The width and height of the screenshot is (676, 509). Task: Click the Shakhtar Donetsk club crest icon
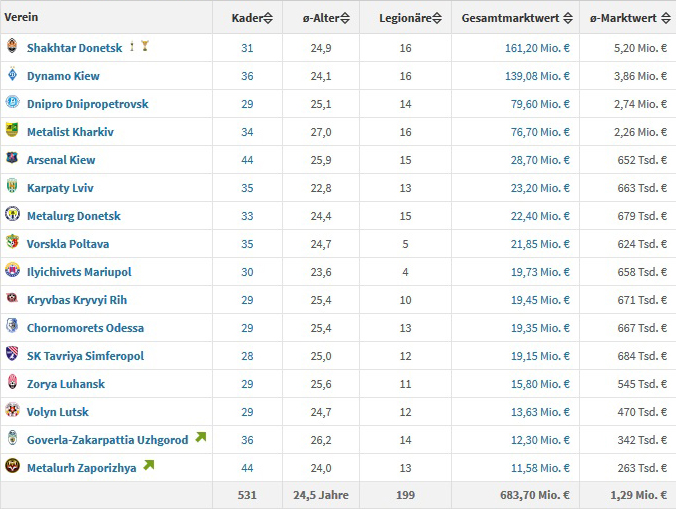pyautogui.click(x=12, y=47)
